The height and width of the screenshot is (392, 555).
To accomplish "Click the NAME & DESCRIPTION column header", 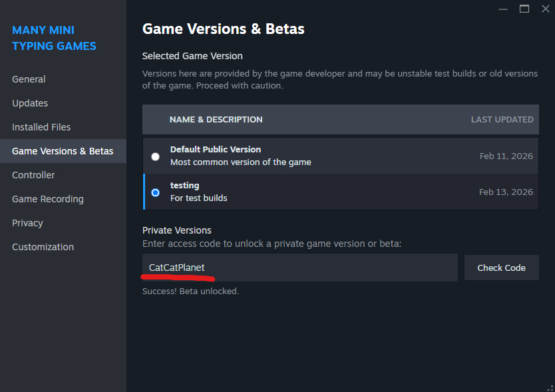I will pyautogui.click(x=216, y=120).
